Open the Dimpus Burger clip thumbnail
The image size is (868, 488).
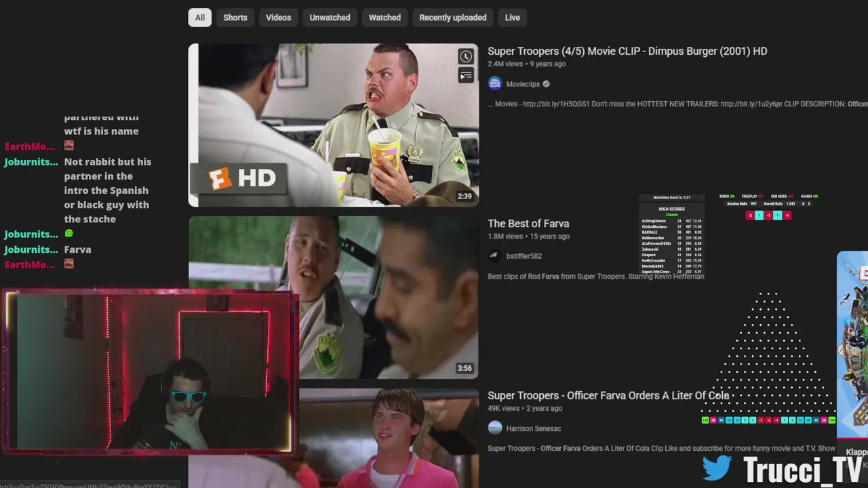click(334, 125)
